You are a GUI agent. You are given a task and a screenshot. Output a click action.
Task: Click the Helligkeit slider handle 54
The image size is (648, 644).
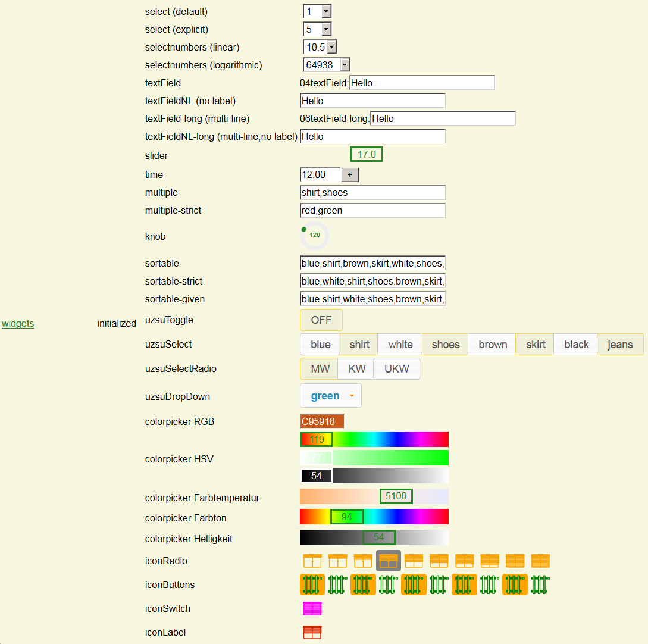tap(378, 537)
